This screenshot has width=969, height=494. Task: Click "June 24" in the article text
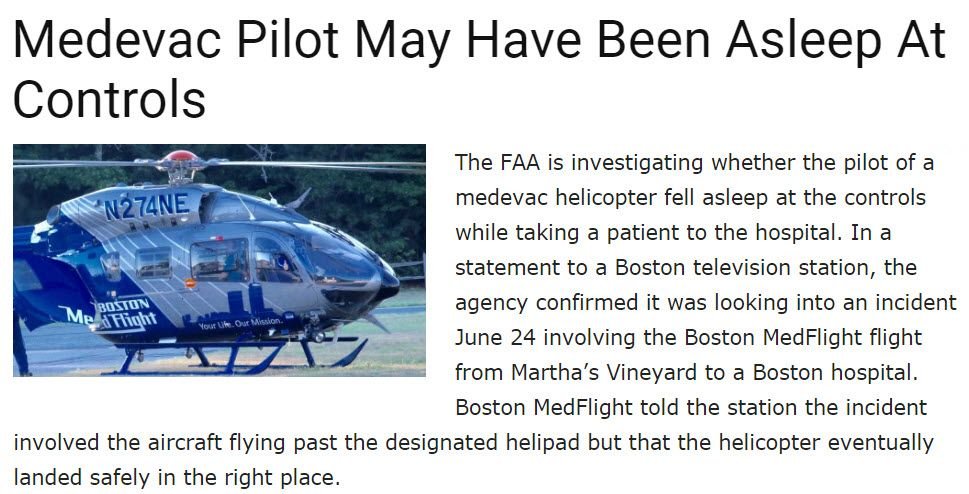coord(496,338)
